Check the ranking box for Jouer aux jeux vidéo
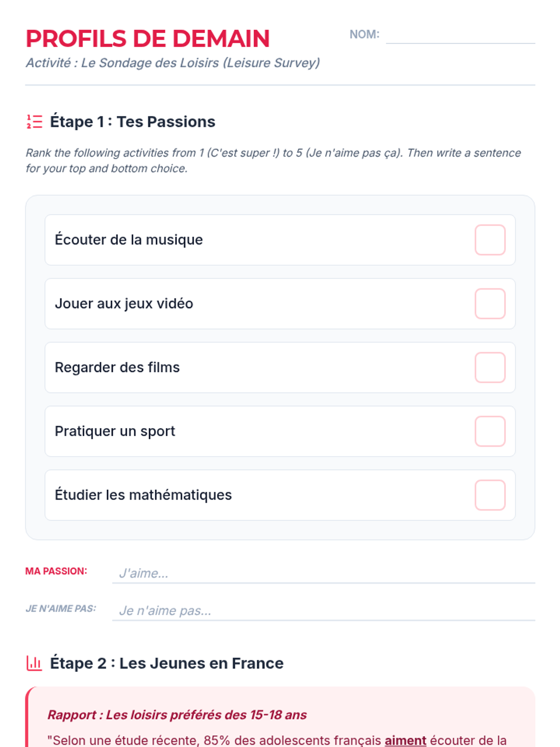This screenshot has width=560, height=747. pos(490,304)
